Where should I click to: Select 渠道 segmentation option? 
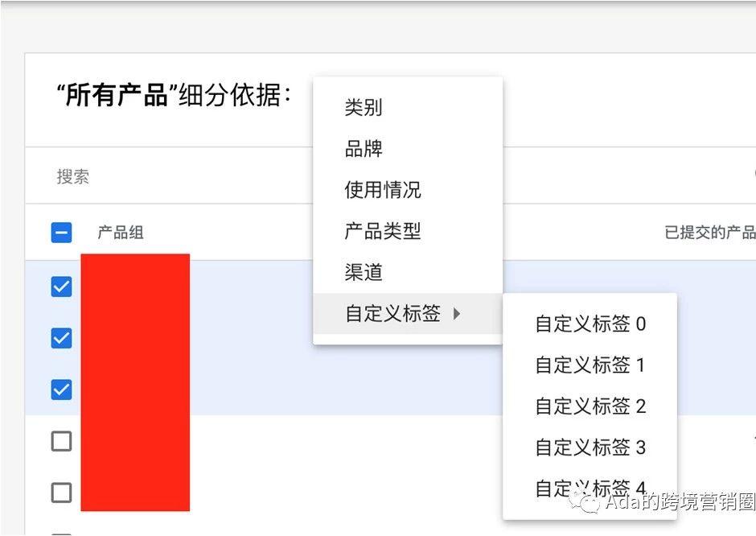tap(363, 273)
